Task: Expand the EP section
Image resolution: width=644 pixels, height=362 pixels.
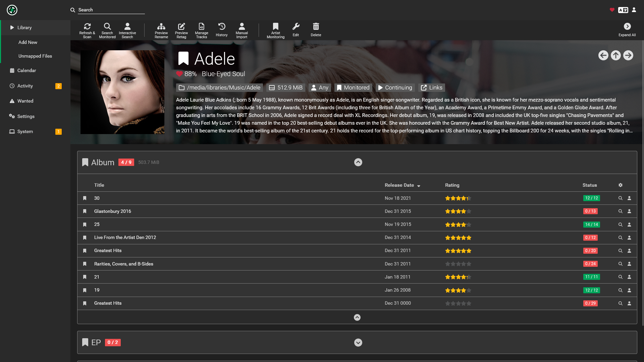Action: coord(358,343)
